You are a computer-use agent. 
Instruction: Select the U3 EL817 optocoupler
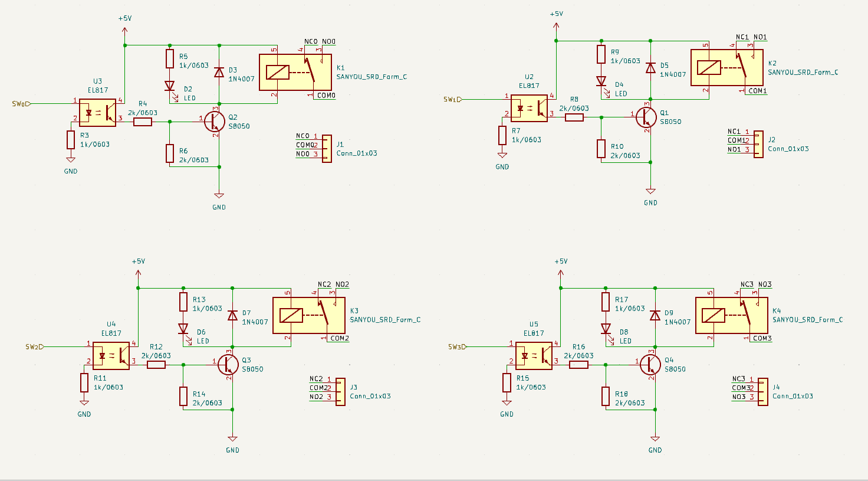pyautogui.click(x=97, y=112)
